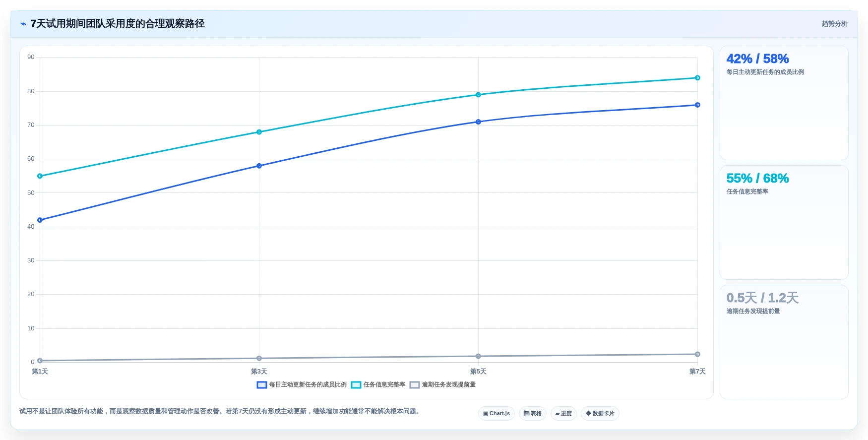Click the 趋势分析 label in header
This screenshot has height=440, width=868.
(834, 24)
